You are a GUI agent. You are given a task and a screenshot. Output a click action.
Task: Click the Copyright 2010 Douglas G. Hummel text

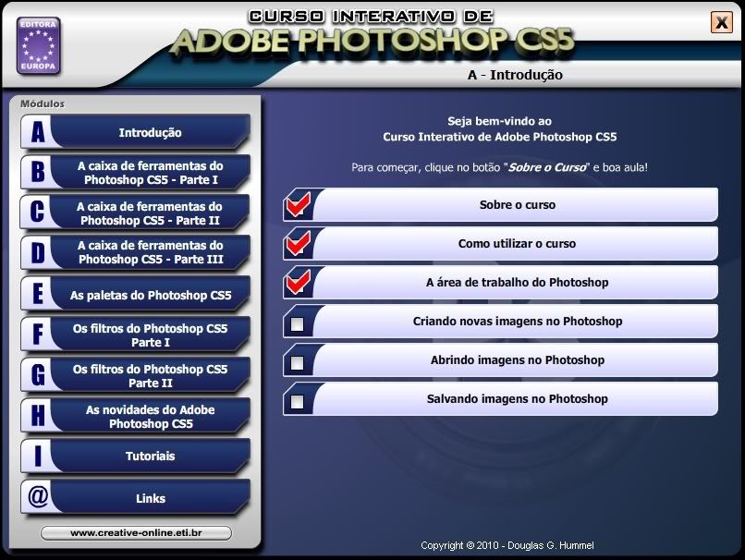click(507, 545)
